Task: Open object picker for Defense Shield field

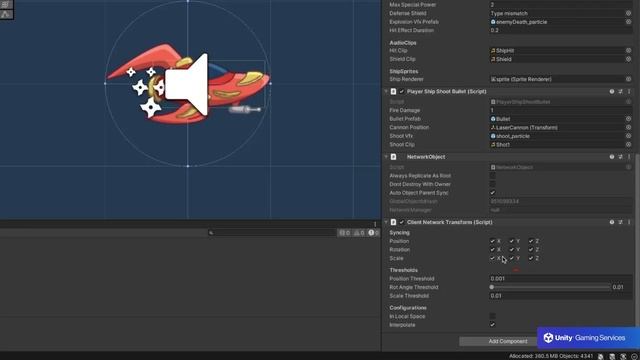Action: click(628, 13)
